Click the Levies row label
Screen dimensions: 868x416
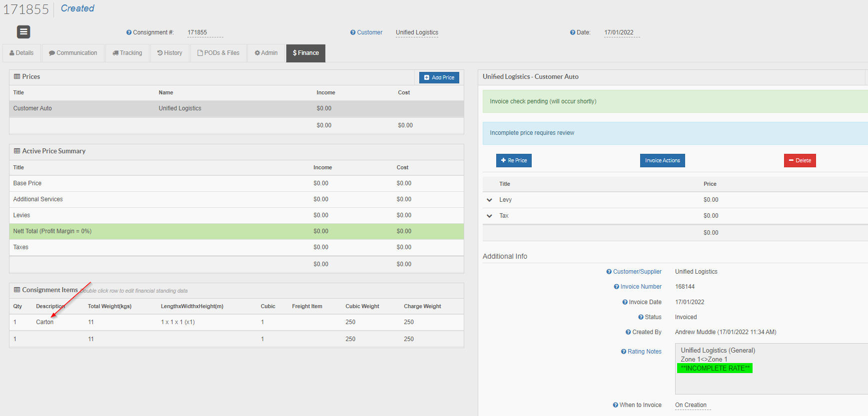pos(21,215)
